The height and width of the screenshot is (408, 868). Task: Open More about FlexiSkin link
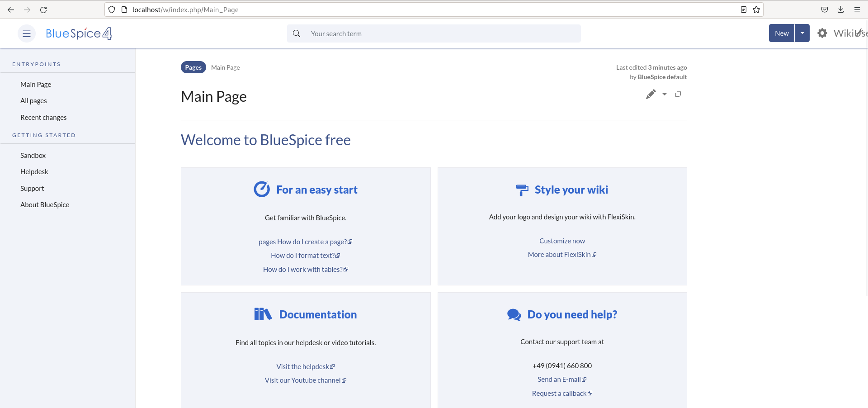pos(562,255)
